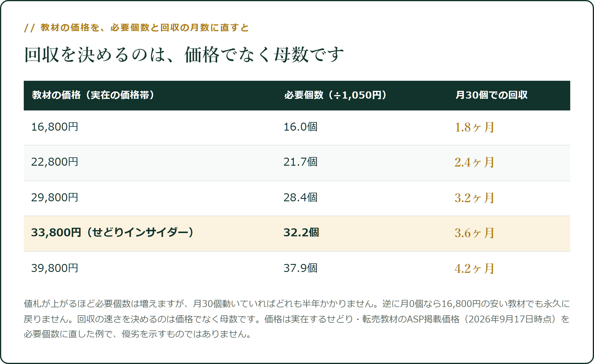Select the 4.2ヶ月 value

474,268
